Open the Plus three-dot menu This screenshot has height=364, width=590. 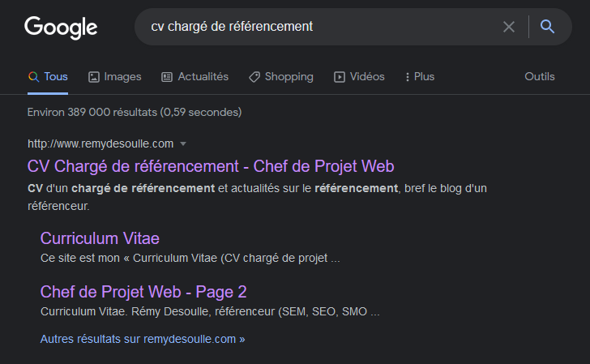click(407, 77)
